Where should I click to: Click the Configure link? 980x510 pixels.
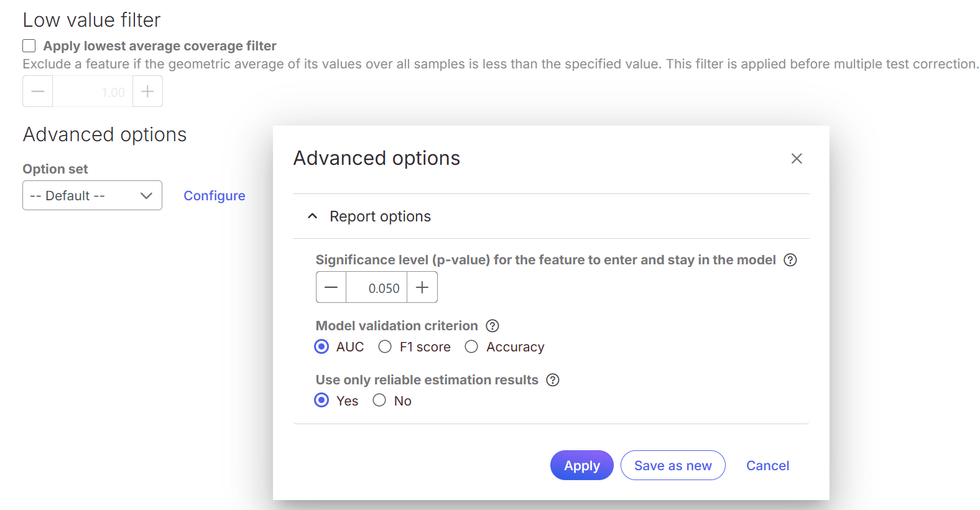coord(214,195)
